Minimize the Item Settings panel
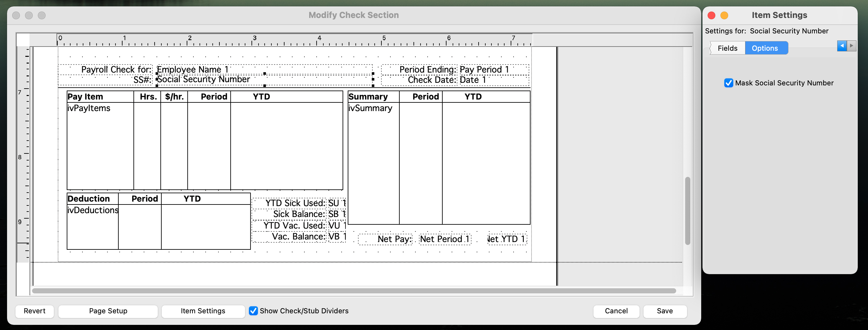Screen dimensions: 868x330 coord(724,15)
